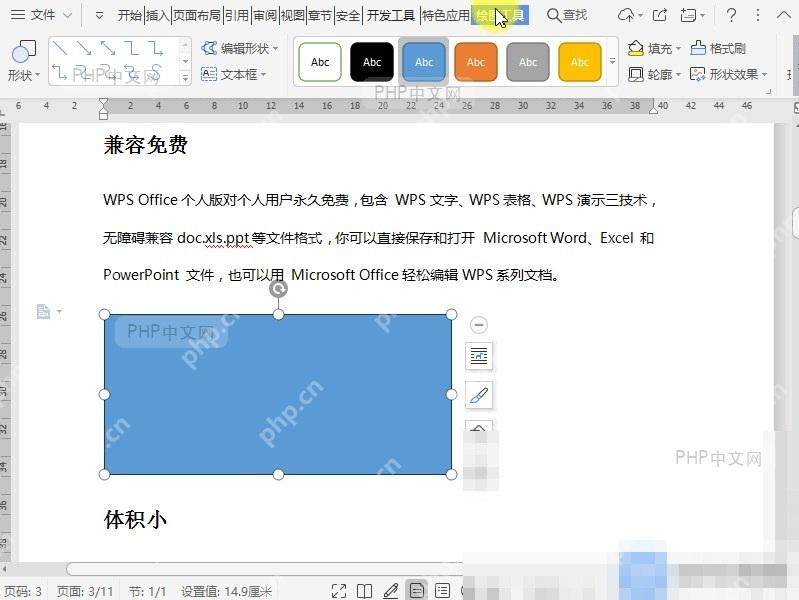Select the elbow arrow connector shape
Image resolution: width=799 pixels, height=600 pixels.
point(156,48)
